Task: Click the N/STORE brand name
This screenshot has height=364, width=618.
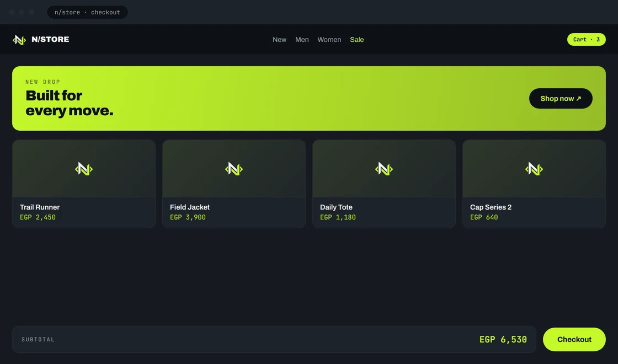Action: point(50,39)
